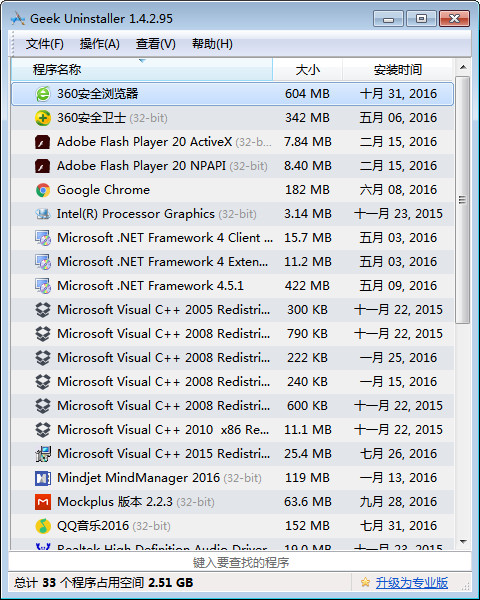This screenshot has width=480, height=600.
Task: Click the Mockplus 版本 2.2.3 icon
Action: [x=43, y=502]
